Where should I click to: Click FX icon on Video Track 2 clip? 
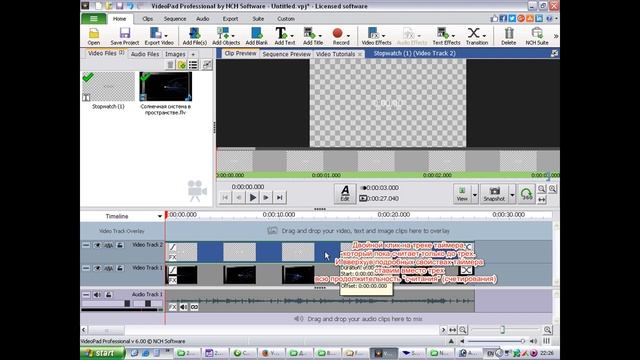pyautogui.click(x=173, y=258)
